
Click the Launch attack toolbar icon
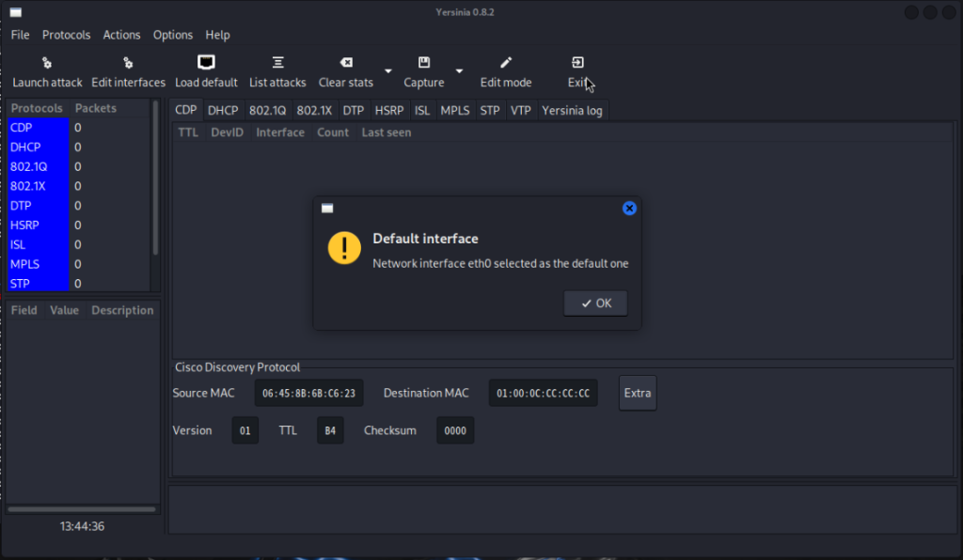(x=47, y=63)
